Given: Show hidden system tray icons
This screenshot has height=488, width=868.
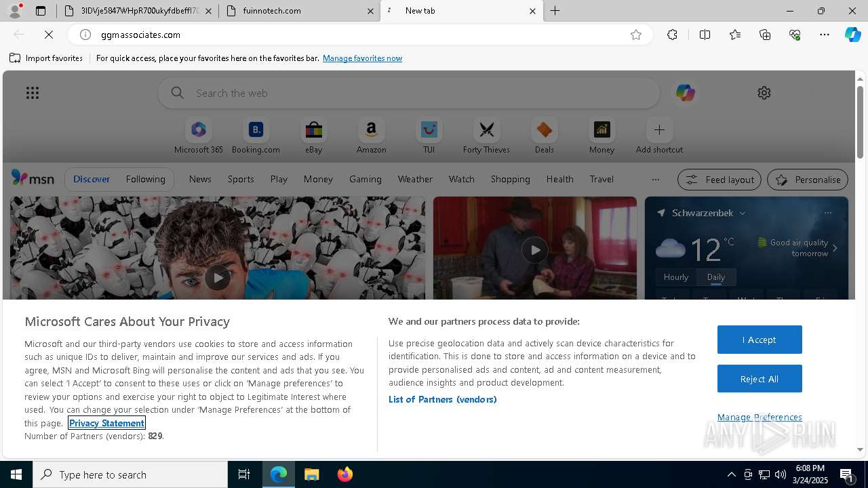Looking at the screenshot, I should pos(731,474).
